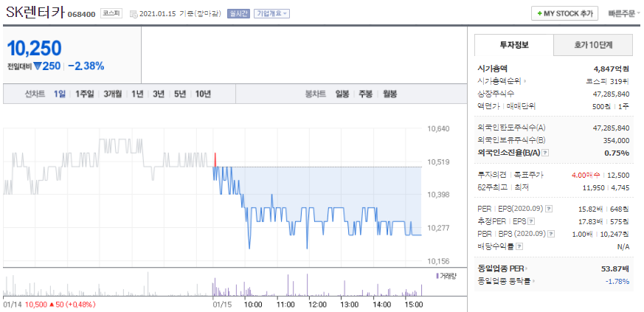This screenshot has width=644, height=312.
Task: Click the 봉차트 label
Action: pos(316,94)
